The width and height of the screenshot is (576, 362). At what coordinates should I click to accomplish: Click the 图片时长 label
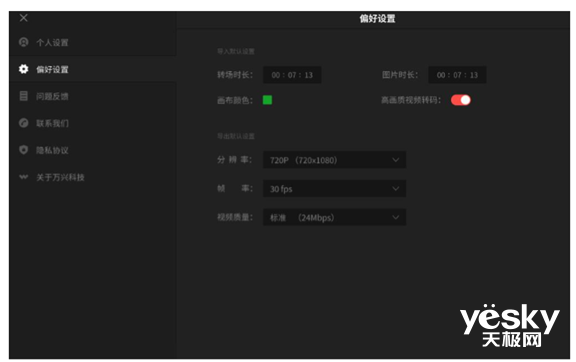click(x=400, y=75)
